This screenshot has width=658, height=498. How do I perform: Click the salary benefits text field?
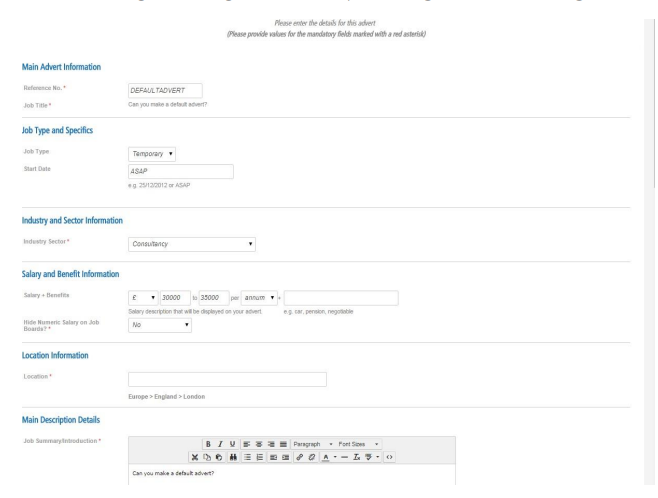[341, 298]
